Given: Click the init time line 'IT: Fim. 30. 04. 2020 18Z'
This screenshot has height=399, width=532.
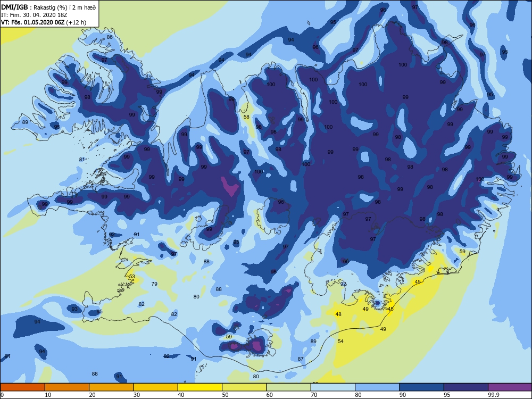Looking at the screenshot, I should (x=34, y=15).
